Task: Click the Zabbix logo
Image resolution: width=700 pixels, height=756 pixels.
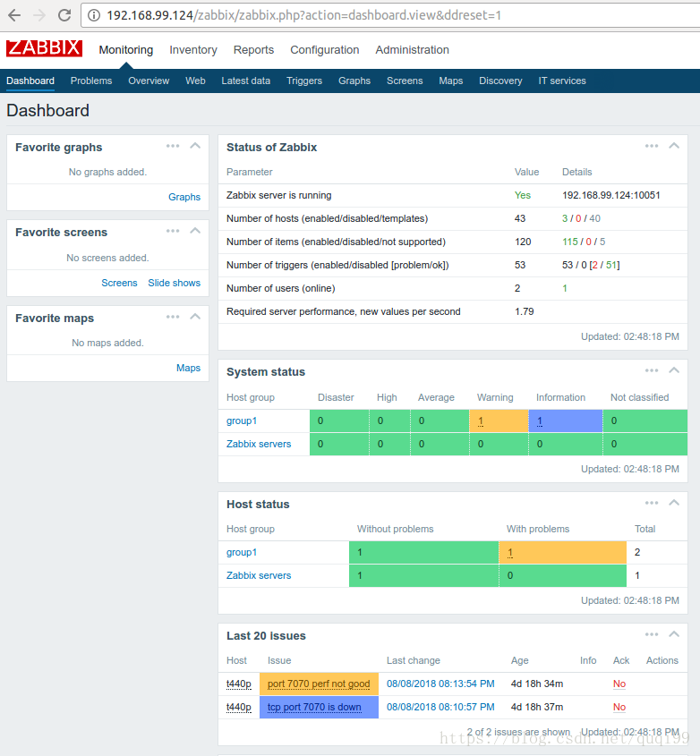Action: (44, 48)
